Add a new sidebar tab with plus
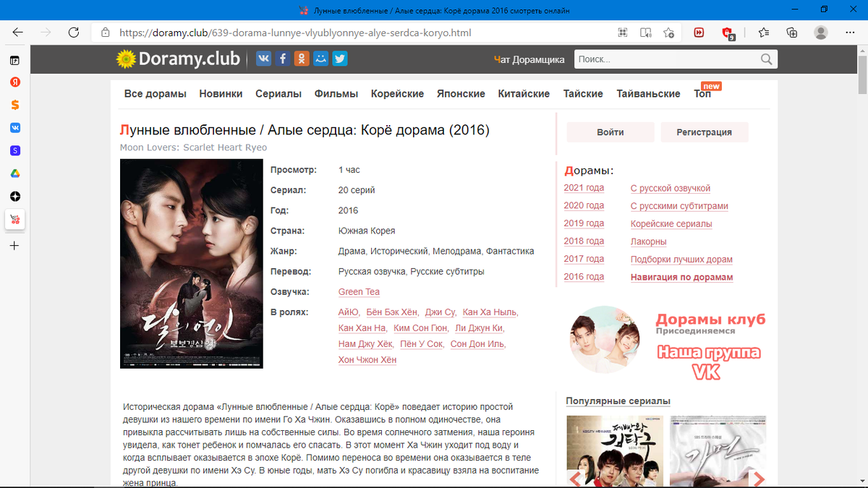This screenshot has width=868, height=488. pos(14,246)
